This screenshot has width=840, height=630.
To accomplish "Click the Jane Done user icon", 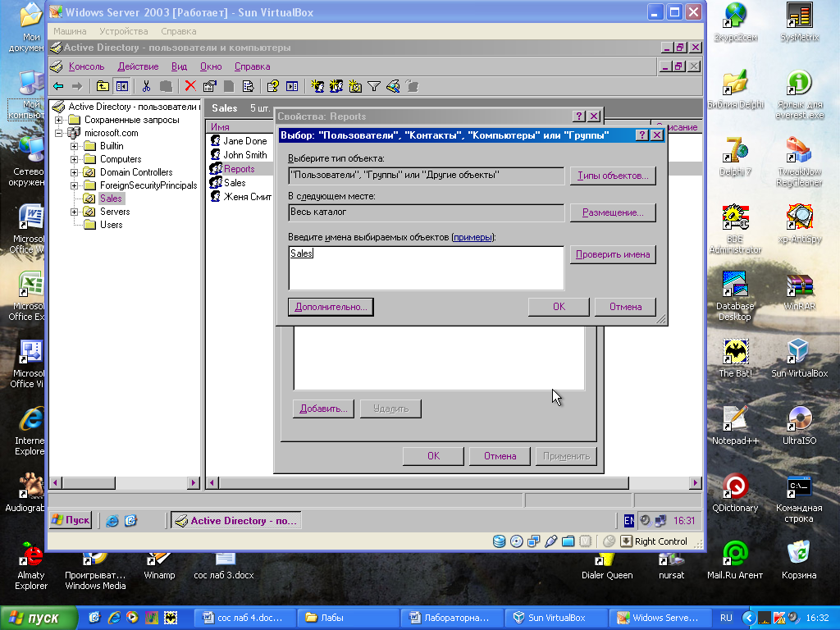I will [x=216, y=141].
